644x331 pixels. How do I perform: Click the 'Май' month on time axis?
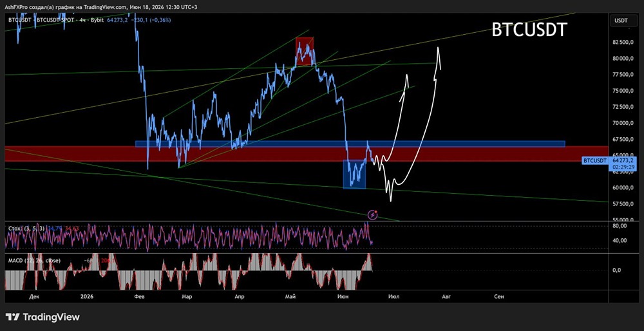click(x=290, y=296)
